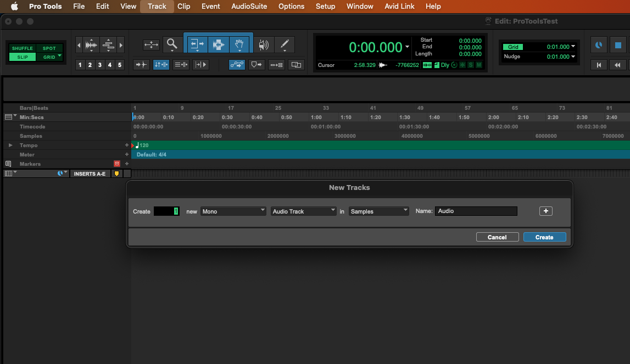Image resolution: width=630 pixels, height=364 pixels.
Task: Click the Dly delay compensation indicator
Action: coord(445,65)
